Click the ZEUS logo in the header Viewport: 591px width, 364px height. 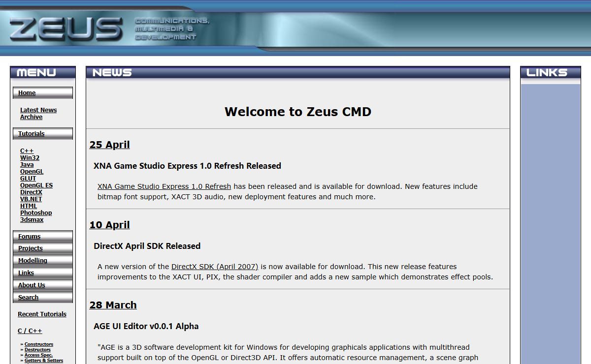click(x=66, y=30)
